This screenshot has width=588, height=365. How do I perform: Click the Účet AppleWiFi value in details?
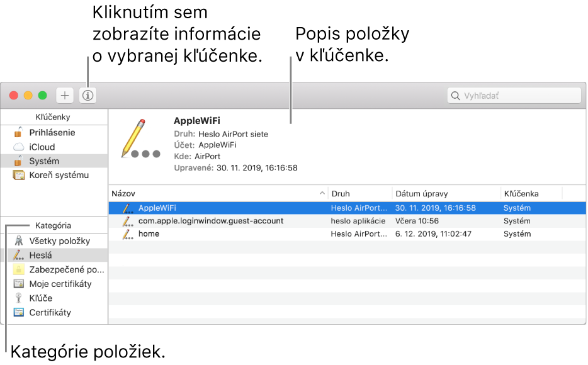tap(217, 145)
